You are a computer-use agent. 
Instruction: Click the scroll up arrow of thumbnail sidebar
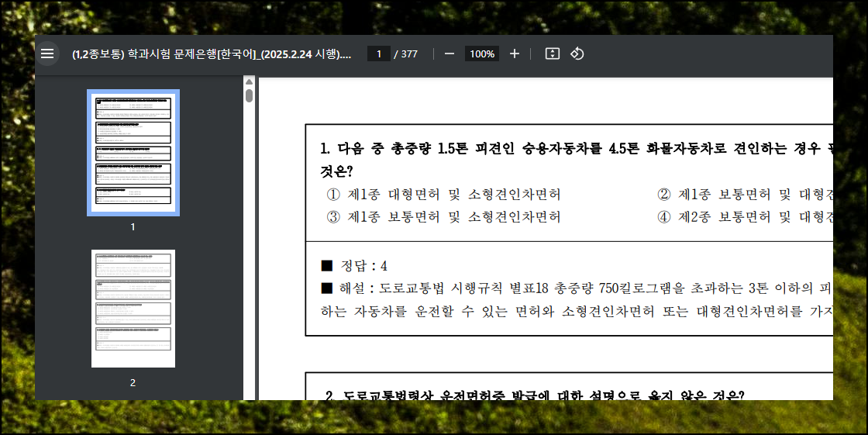click(x=249, y=82)
